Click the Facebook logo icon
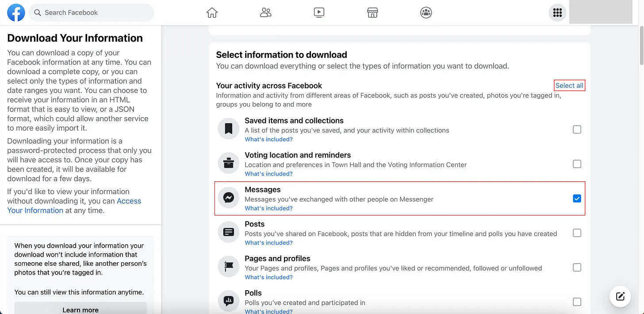This screenshot has height=314, width=644. click(x=16, y=13)
